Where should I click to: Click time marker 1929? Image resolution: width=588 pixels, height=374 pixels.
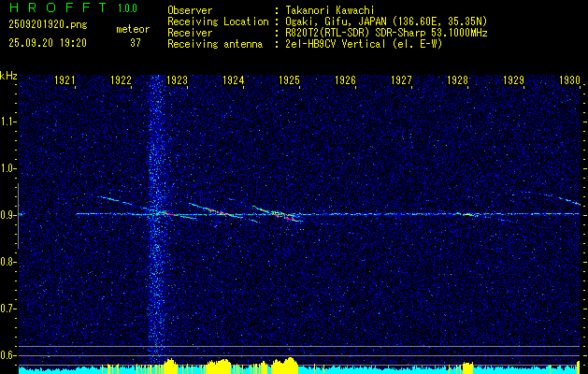514,79
